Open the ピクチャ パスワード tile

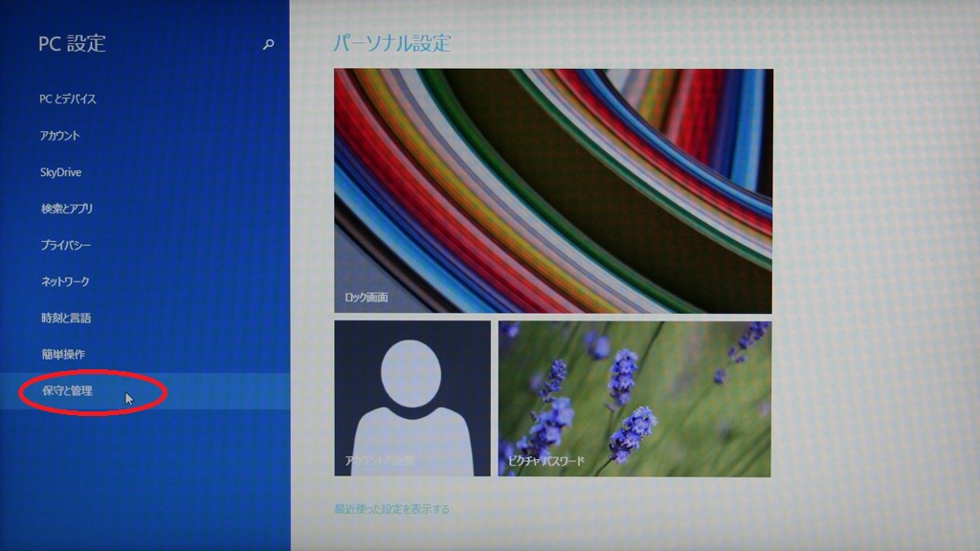tap(635, 399)
